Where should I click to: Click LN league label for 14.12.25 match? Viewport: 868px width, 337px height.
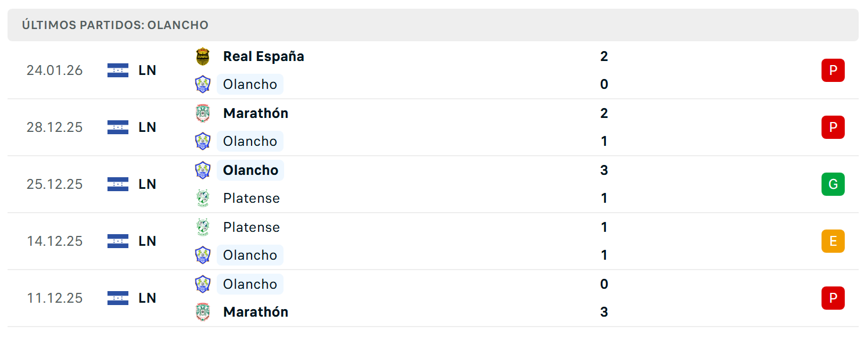click(x=148, y=241)
